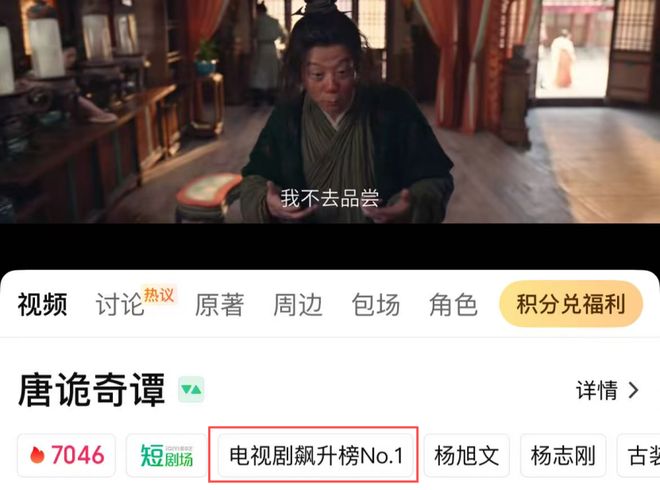660x490 pixels.
Task: Switch to the 视频 tab
Action: [43, 304]
